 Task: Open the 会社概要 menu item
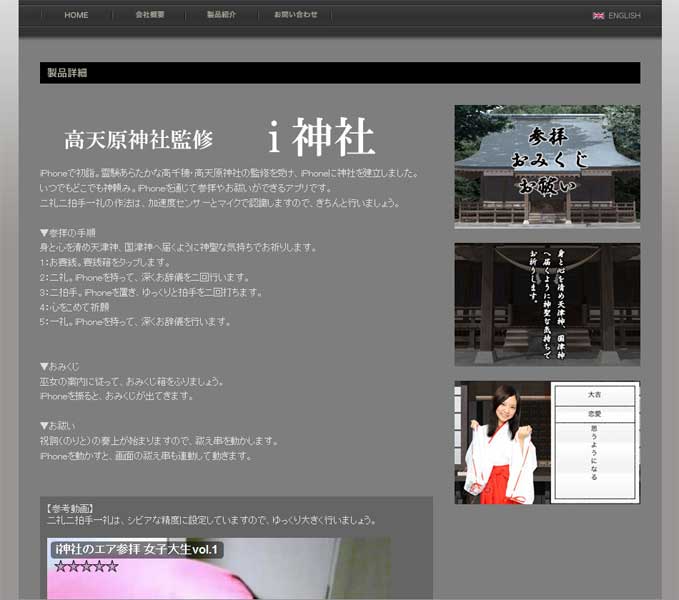click(x=150, y=16)
